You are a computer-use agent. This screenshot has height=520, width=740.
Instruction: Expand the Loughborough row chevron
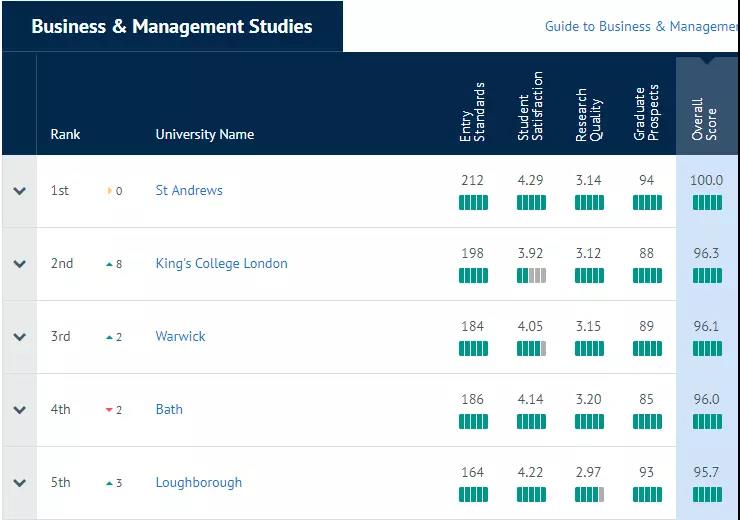tap(19, 483)
